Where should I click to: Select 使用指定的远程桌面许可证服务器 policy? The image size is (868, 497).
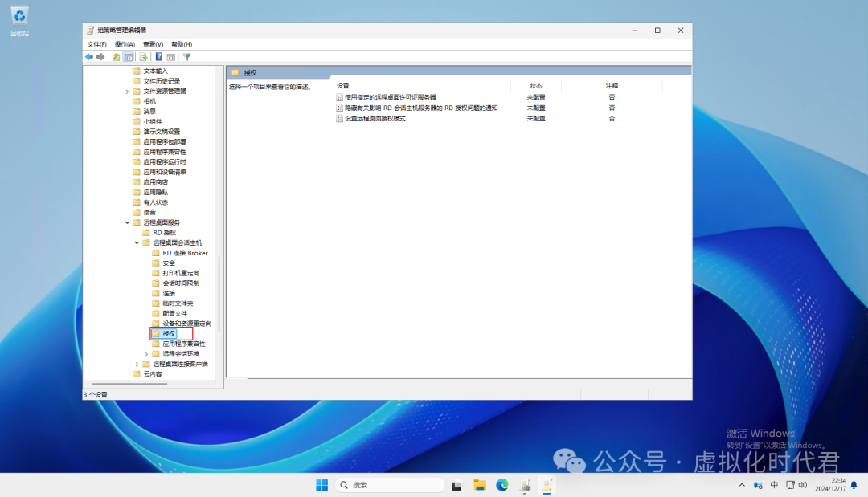pos(390,97)
